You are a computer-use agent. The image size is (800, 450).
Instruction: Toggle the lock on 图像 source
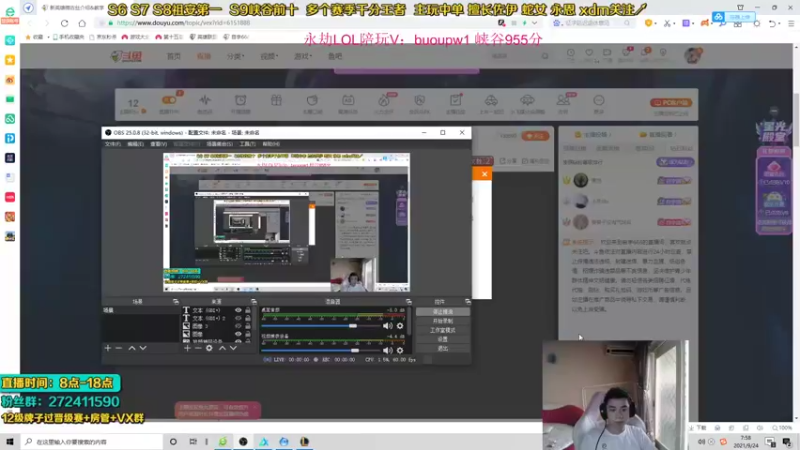(248, 334)
